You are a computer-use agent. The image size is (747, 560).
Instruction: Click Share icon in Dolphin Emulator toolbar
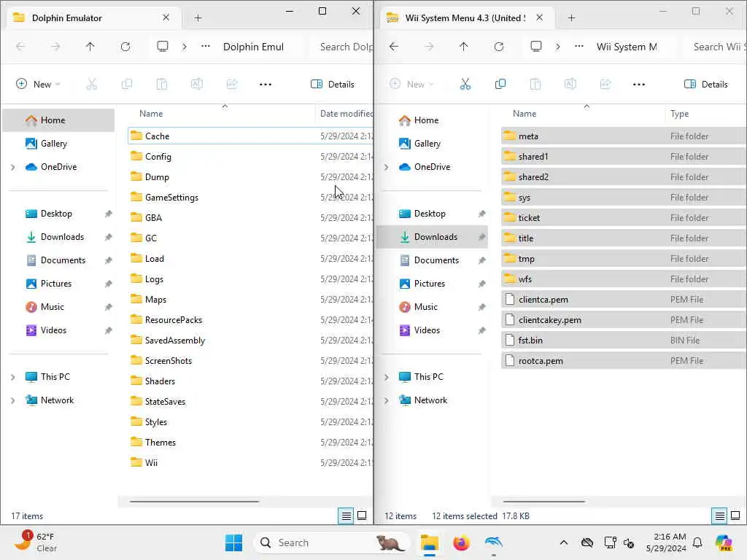pos(231,85)
